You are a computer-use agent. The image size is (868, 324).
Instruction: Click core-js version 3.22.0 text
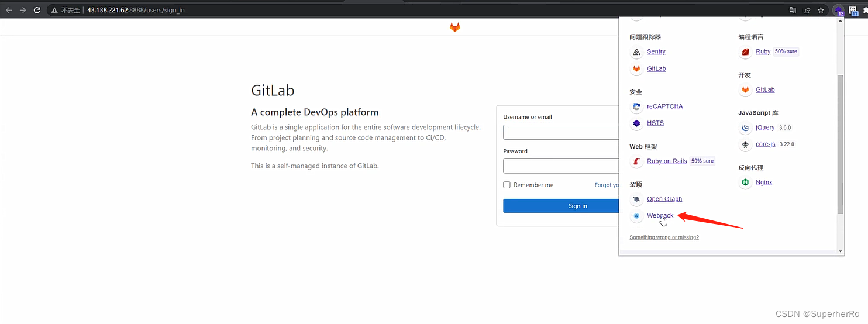(x=787, y=144)
